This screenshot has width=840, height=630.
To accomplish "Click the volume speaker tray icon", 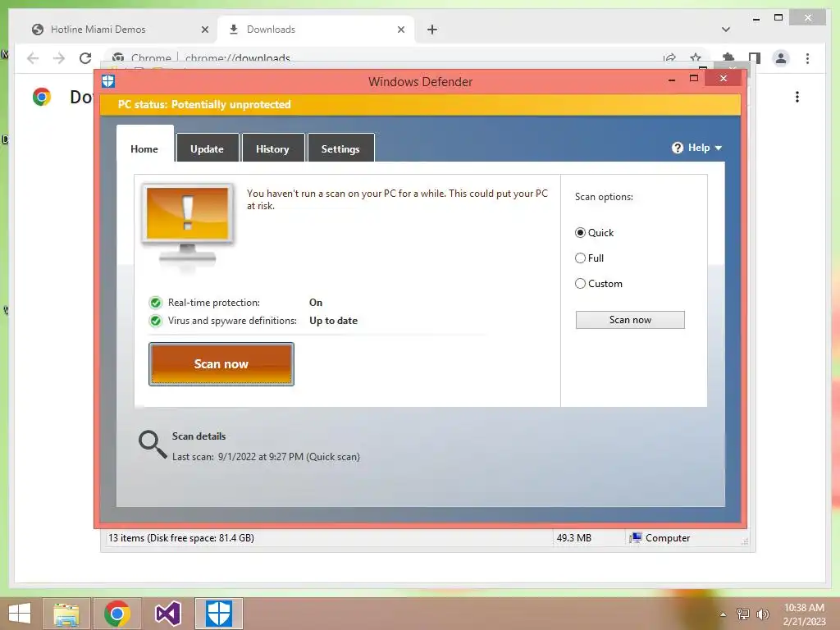I will tap(763, 614).
